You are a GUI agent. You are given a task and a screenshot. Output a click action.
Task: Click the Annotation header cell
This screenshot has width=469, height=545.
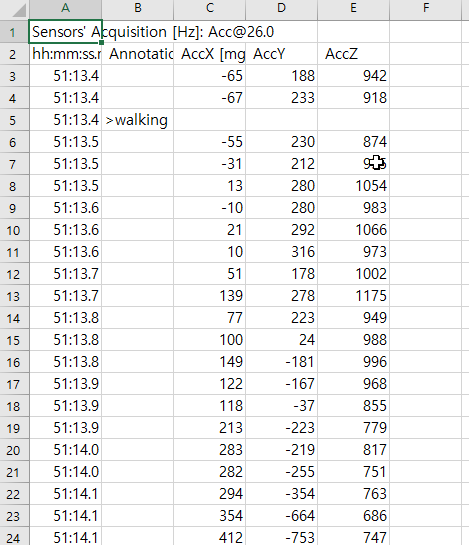(x=138, y=54)
